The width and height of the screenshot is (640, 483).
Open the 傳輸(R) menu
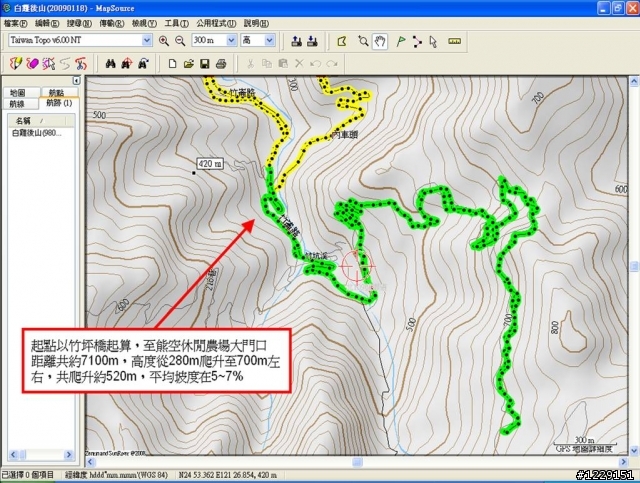[111, 23]
